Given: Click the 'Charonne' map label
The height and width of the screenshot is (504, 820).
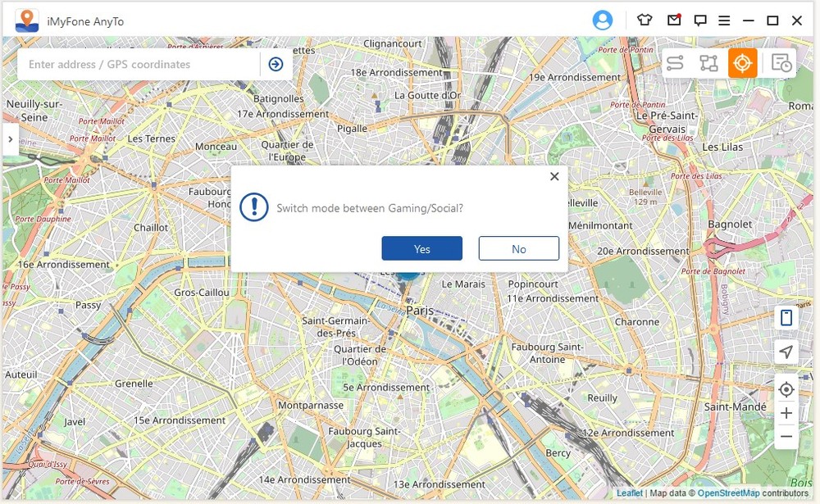Looking at the screenshot, I should click(x=637, y=321).
